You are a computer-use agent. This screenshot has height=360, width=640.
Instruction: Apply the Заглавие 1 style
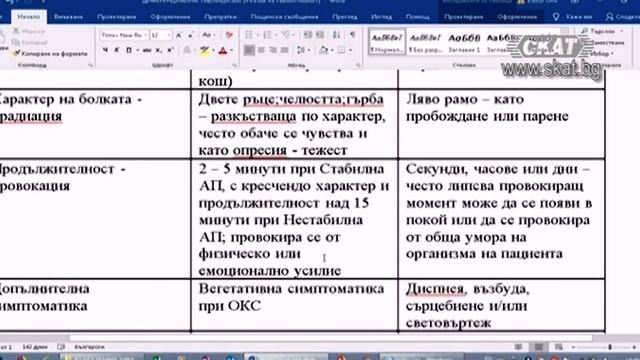pyautogui.click(x=464, y=42)
